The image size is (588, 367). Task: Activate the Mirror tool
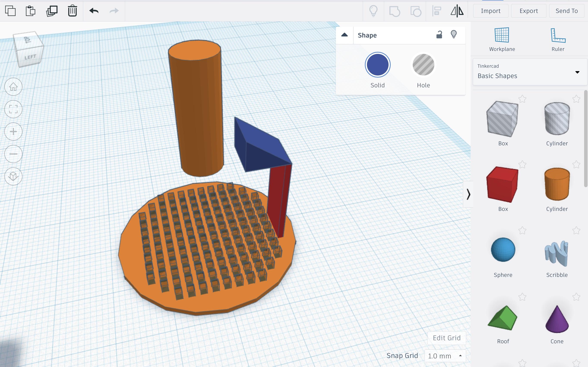click(457, 11)
